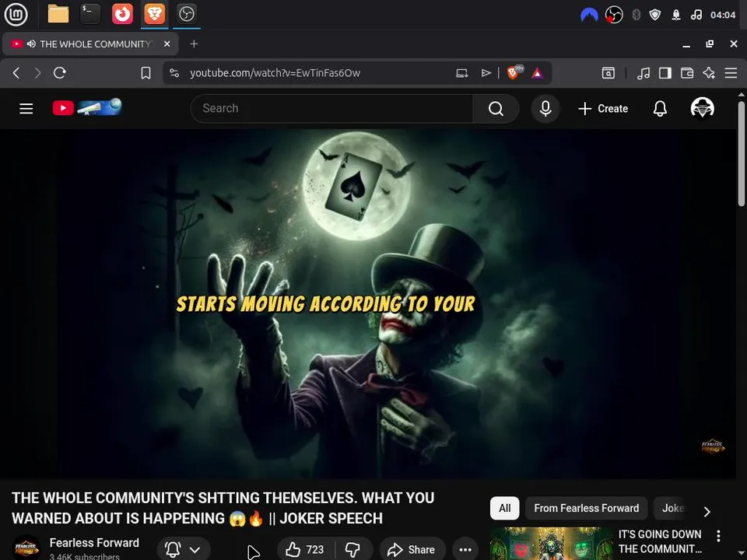Screen dimensions: 747x560
Task: Open Brave Rewards triangle icon
Action: point(538,73)
